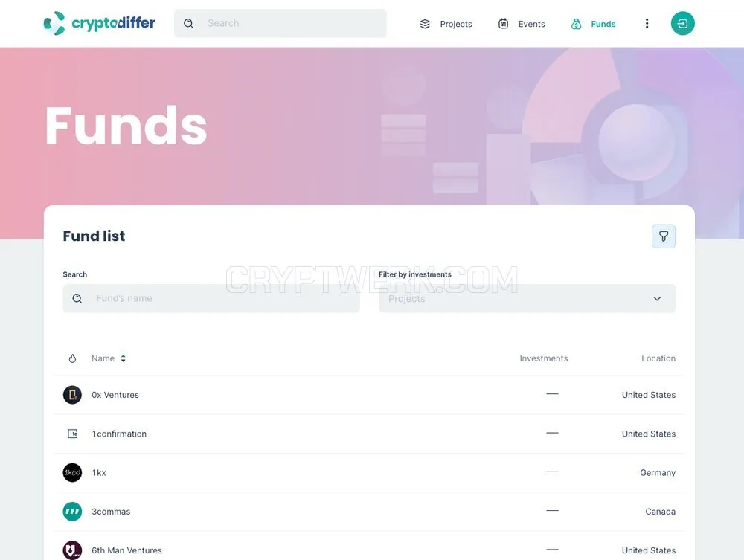The height and width of the screenshot is (560, 744).
Task: Click the Name sort arrows icon
Action: (x=123, y=358)
